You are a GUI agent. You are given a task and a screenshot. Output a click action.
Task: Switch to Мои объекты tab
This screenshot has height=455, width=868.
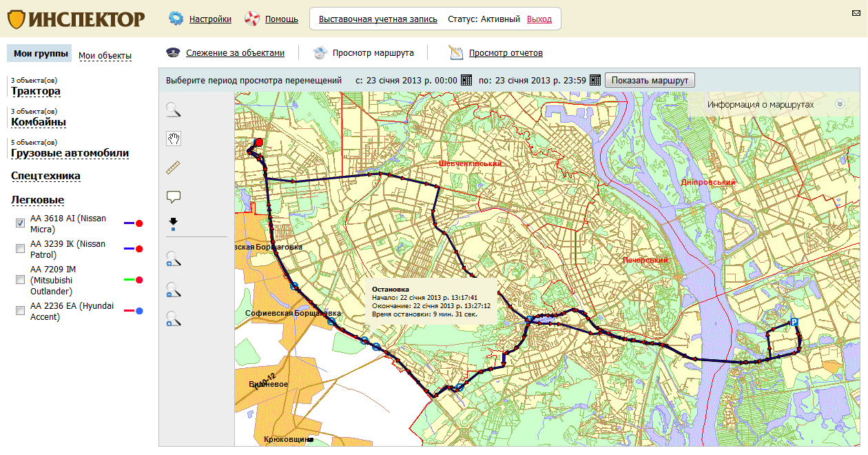105,56
